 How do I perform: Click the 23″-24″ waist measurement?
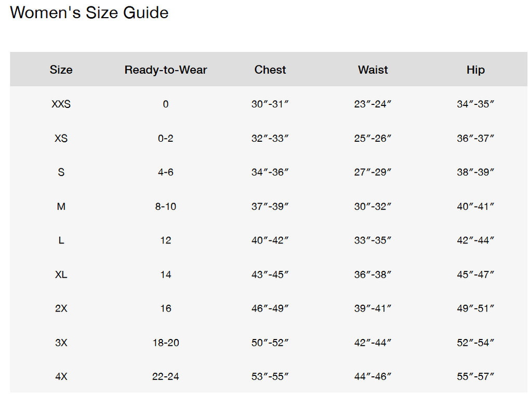point(373,104)
